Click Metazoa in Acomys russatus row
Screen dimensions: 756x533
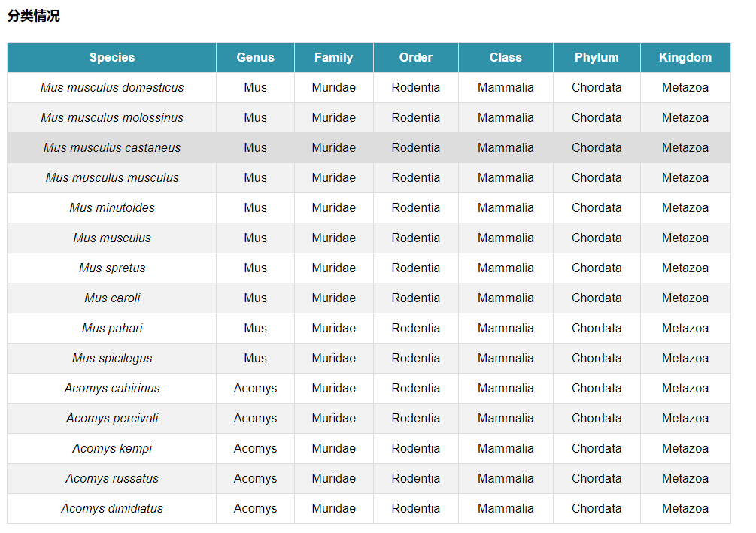click(685, 479)
